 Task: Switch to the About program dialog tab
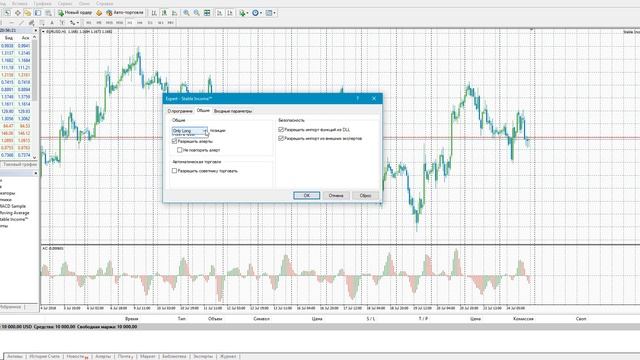pos(180,111)
